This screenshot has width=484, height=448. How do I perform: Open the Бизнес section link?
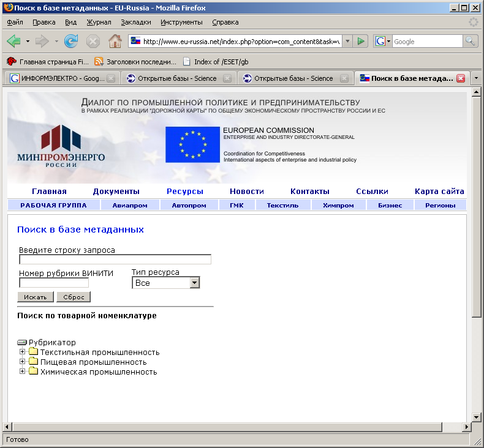390,206
